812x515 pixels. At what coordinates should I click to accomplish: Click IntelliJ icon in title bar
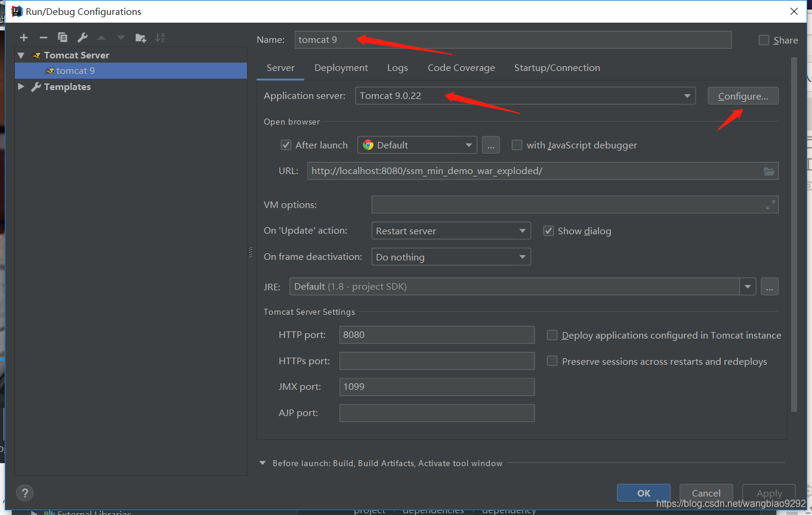click(17, 11)
